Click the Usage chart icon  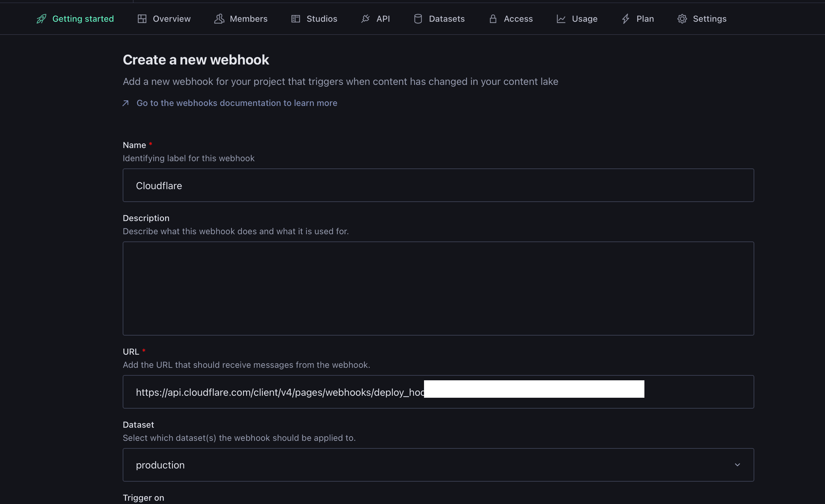coord(561,19)
